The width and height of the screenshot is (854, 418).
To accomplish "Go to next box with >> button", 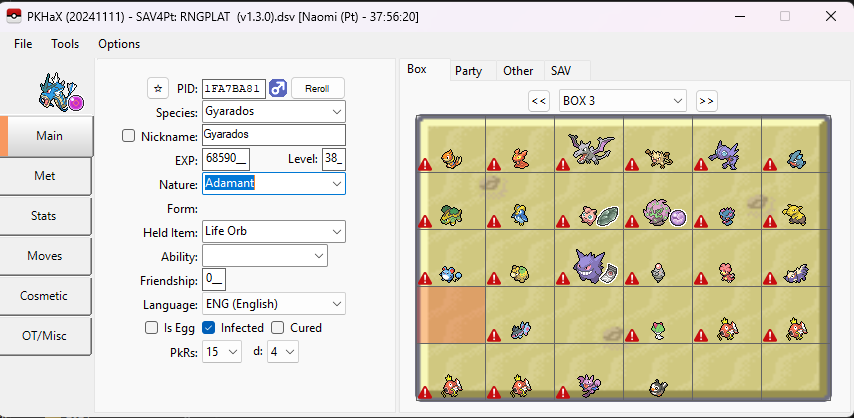I will tap(706, 101).
